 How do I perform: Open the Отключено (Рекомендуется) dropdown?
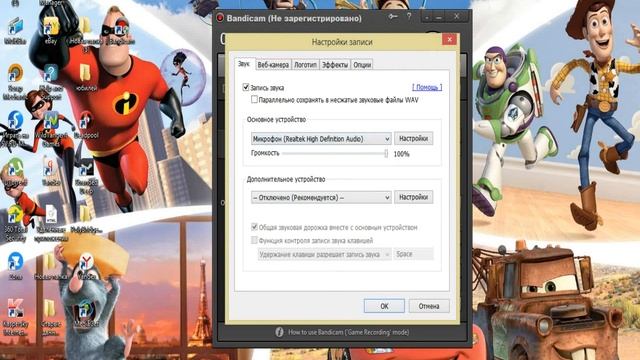coord(321,198)
